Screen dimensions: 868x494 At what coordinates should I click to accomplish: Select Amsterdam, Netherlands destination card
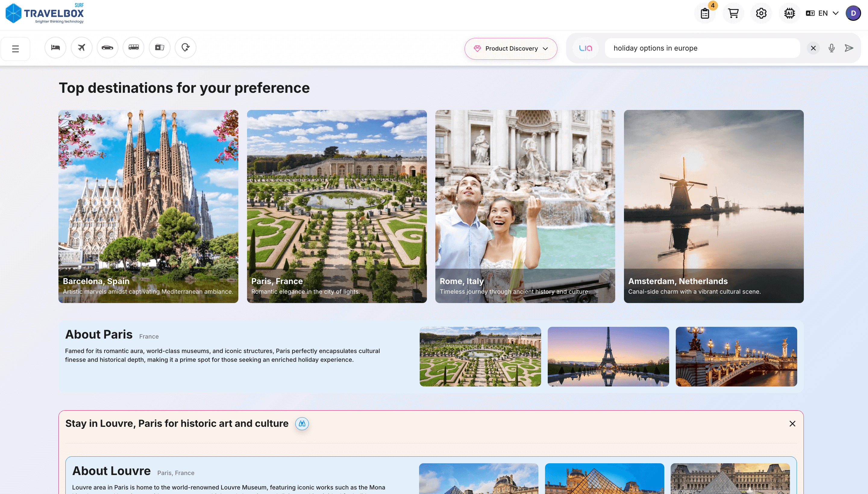pos(714,206)
